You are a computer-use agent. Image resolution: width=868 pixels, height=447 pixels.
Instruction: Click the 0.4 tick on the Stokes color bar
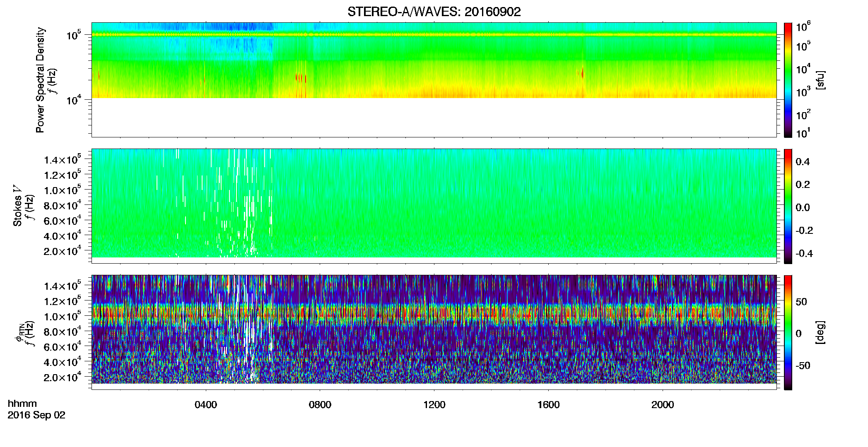(803, 162)
